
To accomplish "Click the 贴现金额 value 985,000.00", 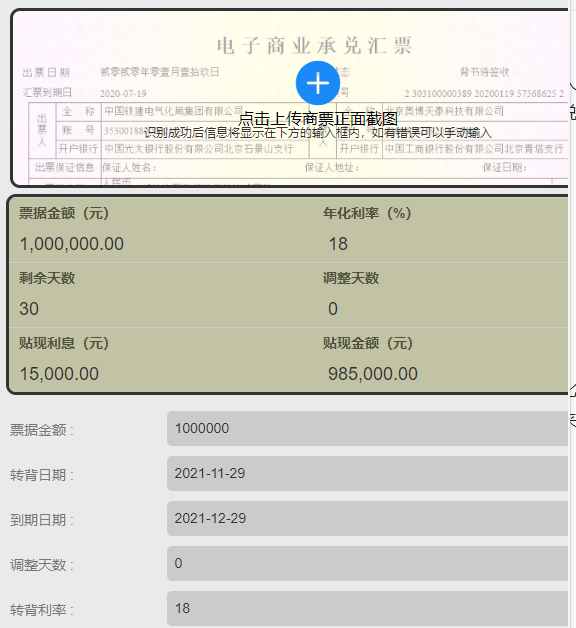I will (x=373, y=374).
